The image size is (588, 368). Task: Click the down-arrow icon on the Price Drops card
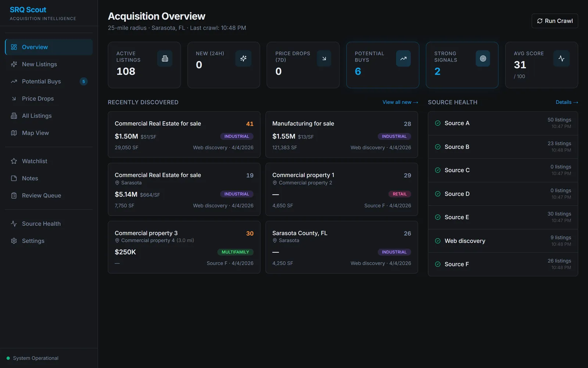(324, 59)
